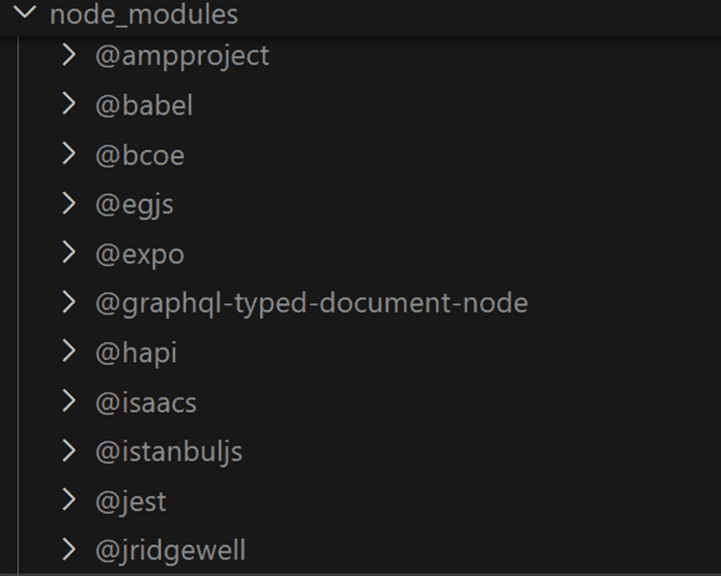The image size is (721, 576).
Task: Expand the @bcoe folder chevron
Action: tap(69, 154)
